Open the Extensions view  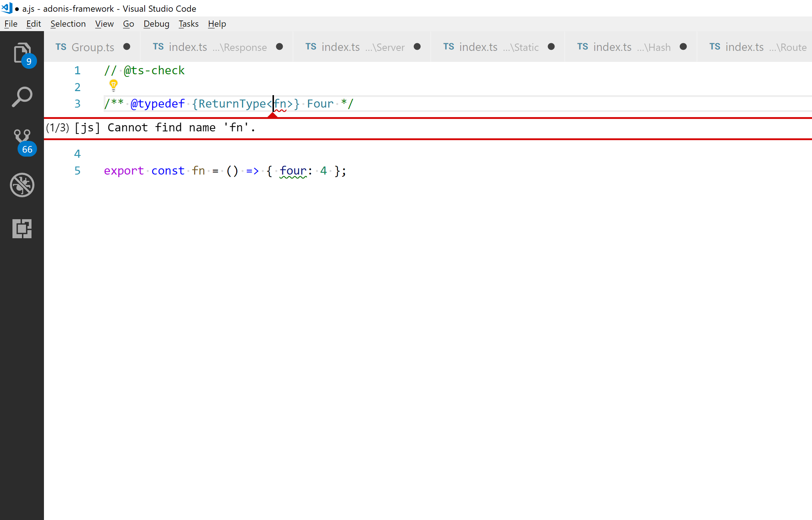pyautogui.click(x=22, y=228)
